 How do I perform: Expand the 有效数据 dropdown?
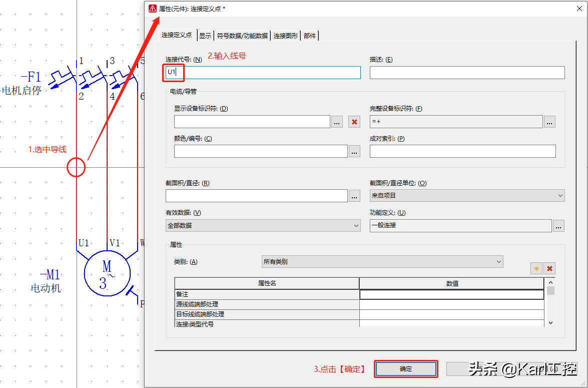click(x=263, y=226)
